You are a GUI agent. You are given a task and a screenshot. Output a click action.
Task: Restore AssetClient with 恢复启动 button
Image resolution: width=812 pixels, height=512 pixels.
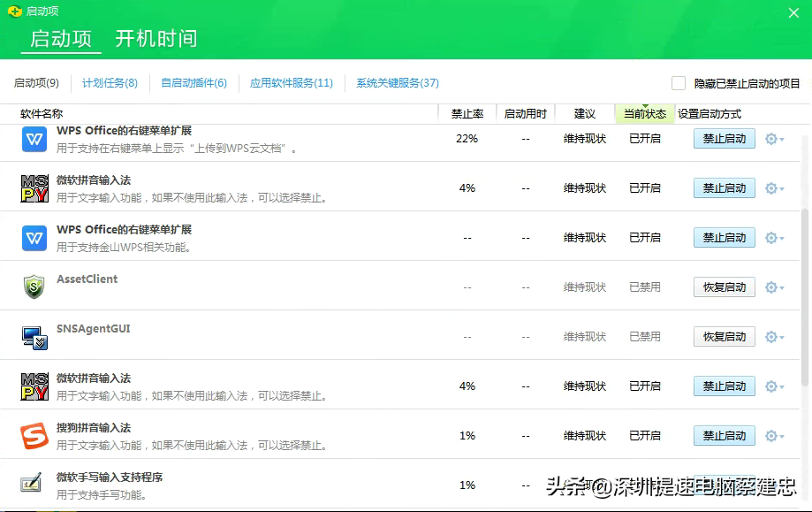point(724,287)
